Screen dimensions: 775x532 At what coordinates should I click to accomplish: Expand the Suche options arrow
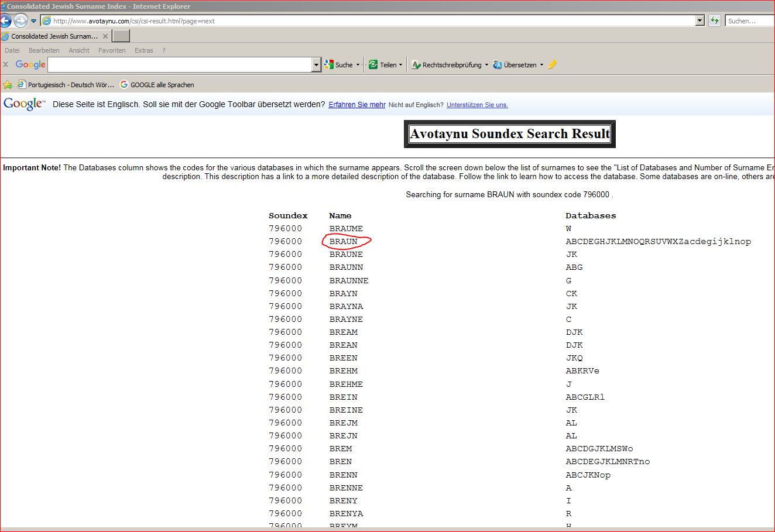click(358, 64)
